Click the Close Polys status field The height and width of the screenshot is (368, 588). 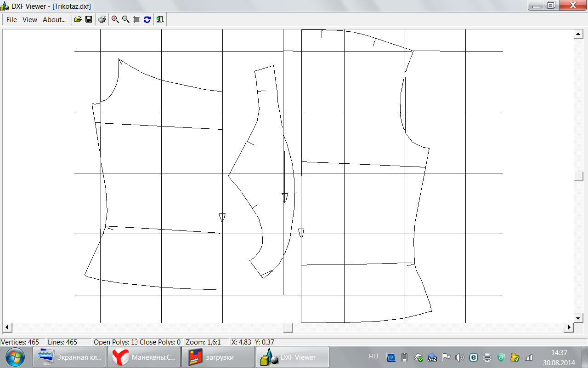click(161, 342)
